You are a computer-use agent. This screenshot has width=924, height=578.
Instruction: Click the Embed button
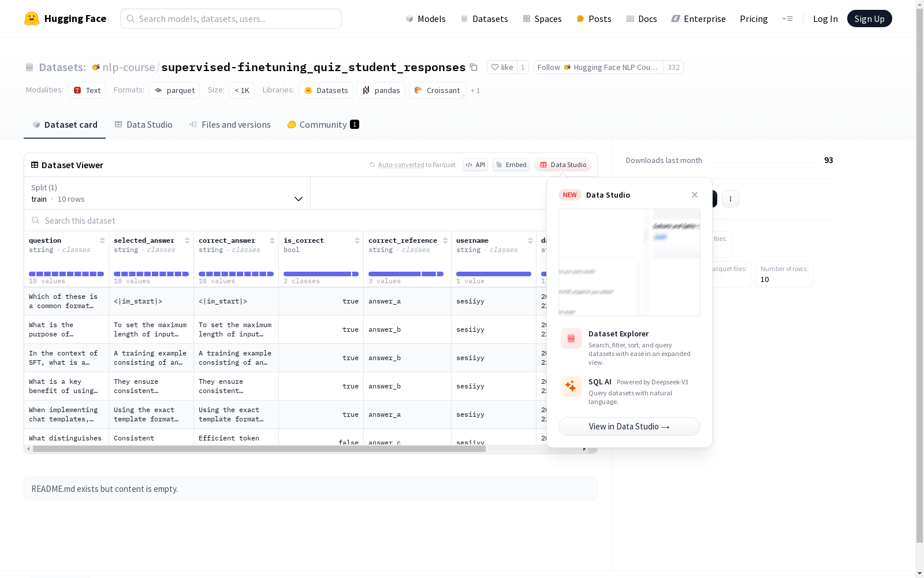pyautogui.click(x=511, y=165)
